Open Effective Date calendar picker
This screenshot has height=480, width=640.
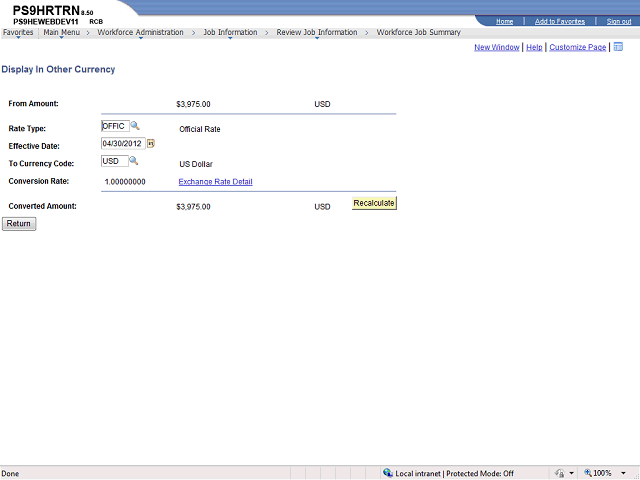click(x=151, y=143)
